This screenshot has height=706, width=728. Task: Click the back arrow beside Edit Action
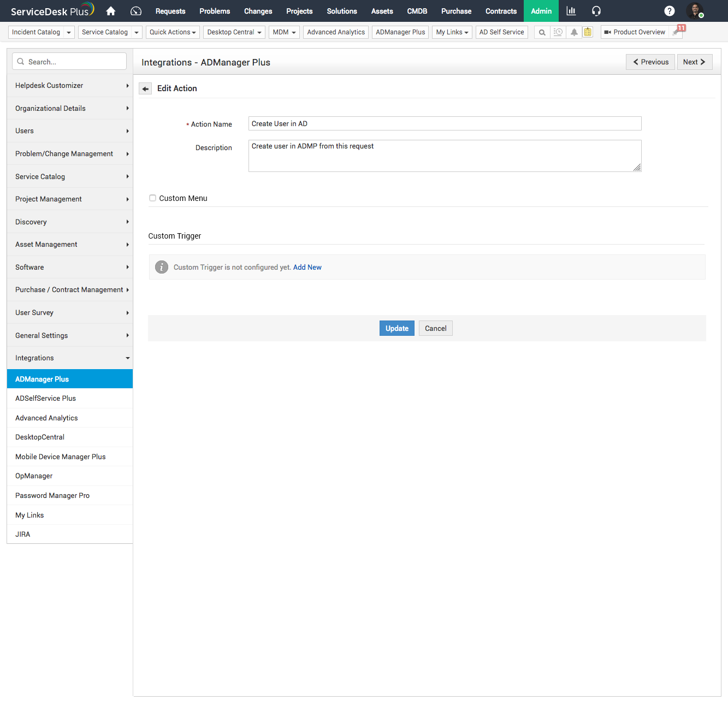coord(145,88)
